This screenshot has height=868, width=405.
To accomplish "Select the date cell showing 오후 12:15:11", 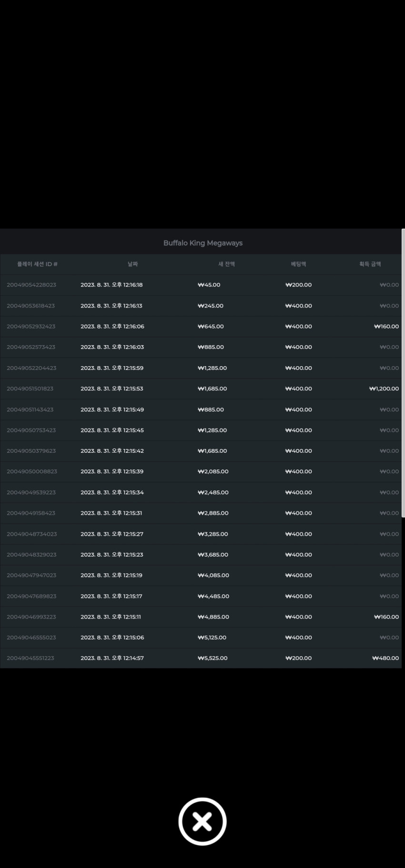I will point(111,617).
